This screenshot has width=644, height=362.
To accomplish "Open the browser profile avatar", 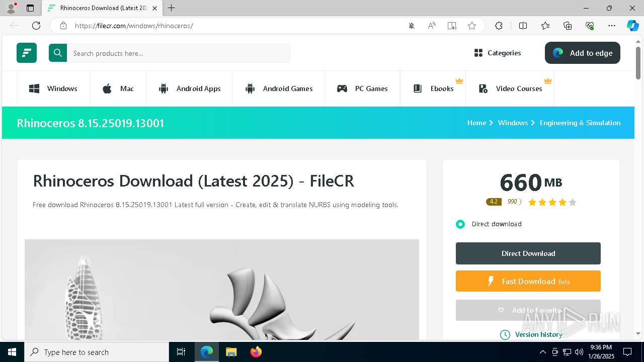I will (x=11, y=8).
